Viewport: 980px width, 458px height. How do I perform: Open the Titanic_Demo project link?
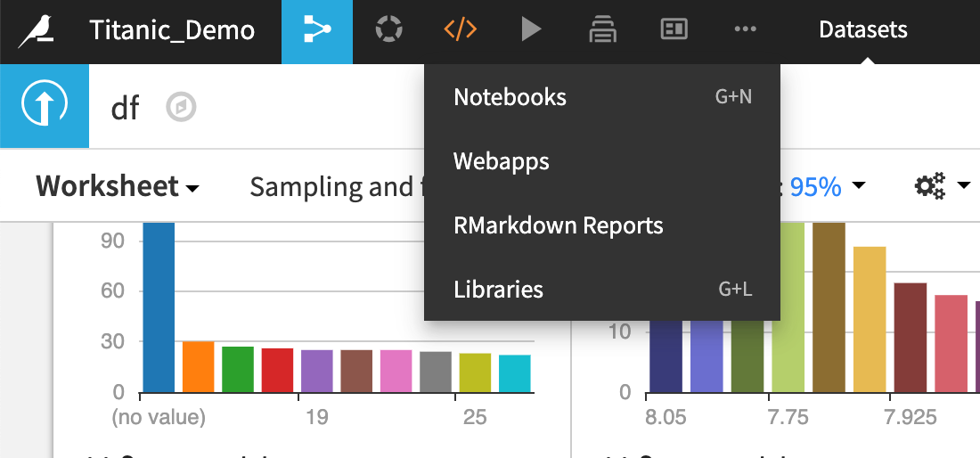pos(173,30)
